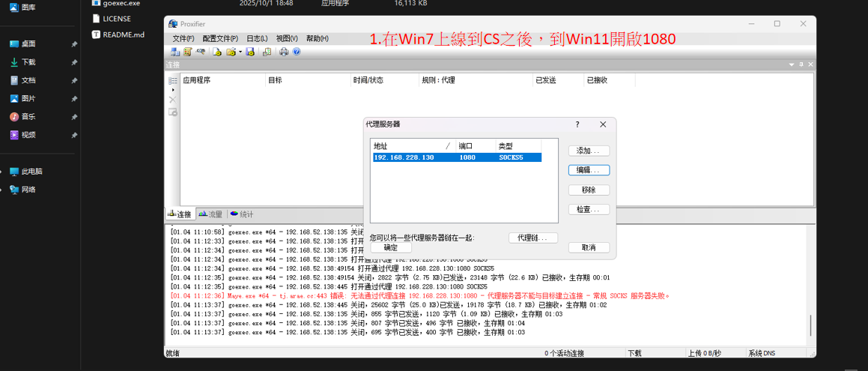Click 已接收 column header
The image size is (868, 371).
pos(609,80)
